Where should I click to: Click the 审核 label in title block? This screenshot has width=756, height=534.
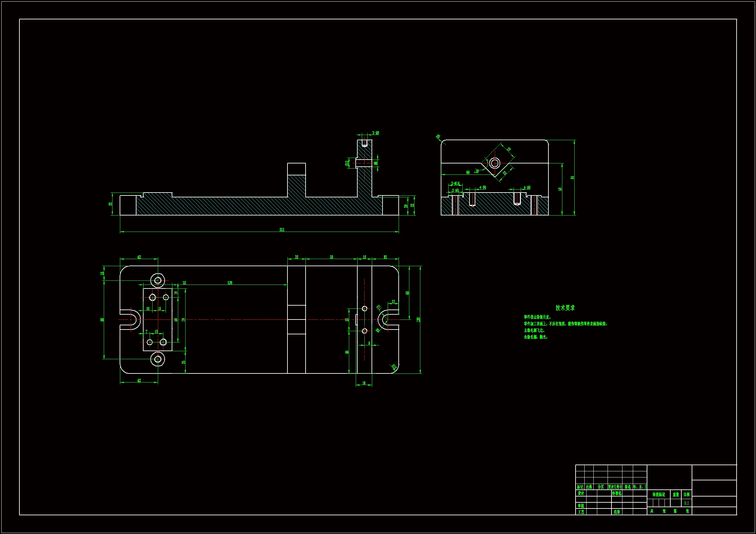(x=581, y=506)
